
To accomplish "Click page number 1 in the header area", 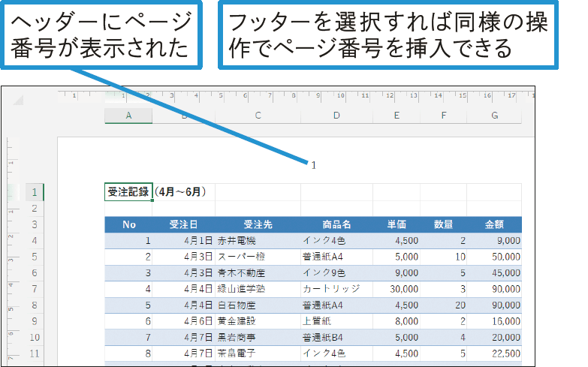I will coord(313,165).
